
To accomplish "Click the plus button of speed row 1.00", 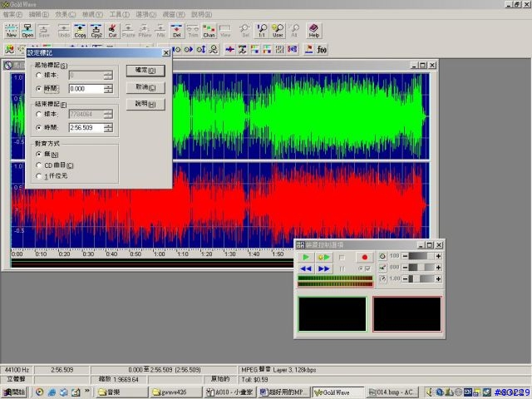I will [x=438, y=279].
